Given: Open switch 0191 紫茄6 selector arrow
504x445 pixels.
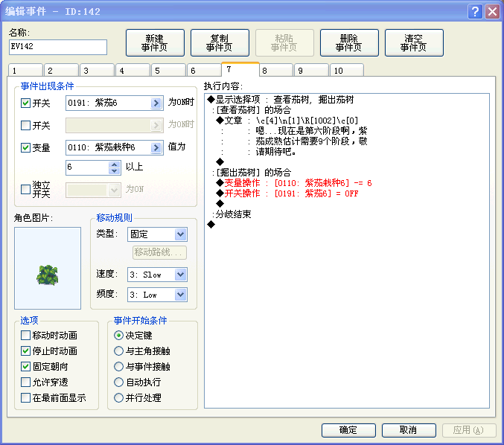Looking at the screenshot, I should pos(156,103).
